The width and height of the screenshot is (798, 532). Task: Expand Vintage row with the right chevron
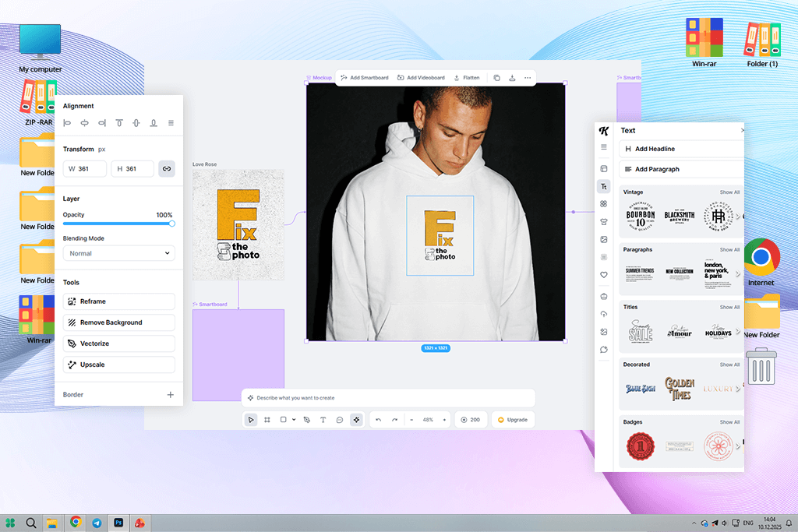click(737, 217)
